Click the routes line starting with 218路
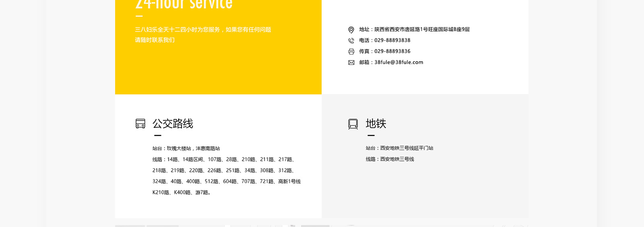Viewport: 644px width, 227px height. pyautogui.click(x=224, y=170)
